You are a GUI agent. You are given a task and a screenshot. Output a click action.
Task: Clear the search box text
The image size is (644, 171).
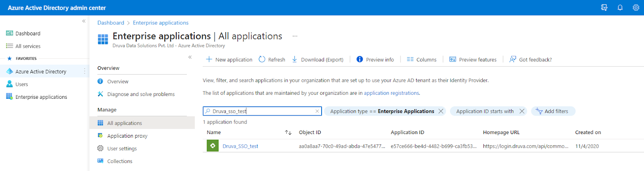click(317, 111)
